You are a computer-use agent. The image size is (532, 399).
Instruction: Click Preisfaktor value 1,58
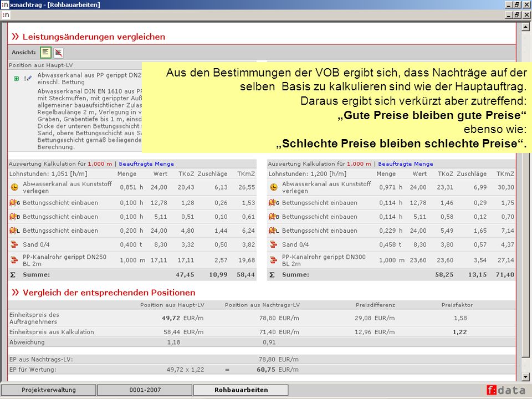460,318
